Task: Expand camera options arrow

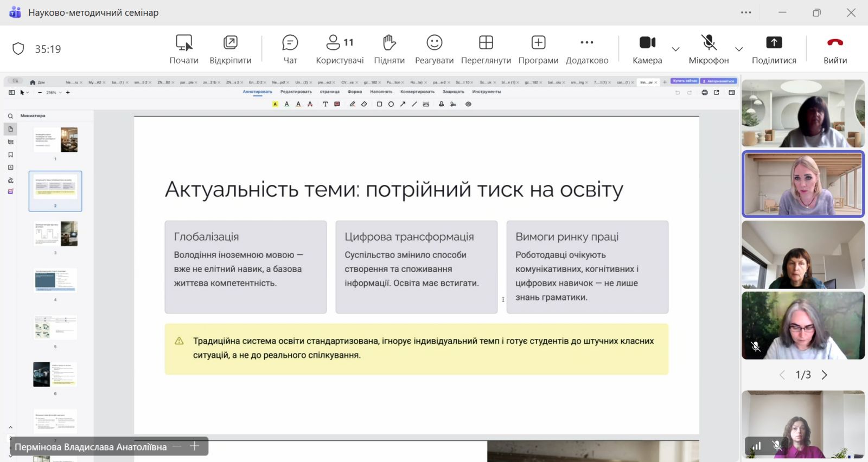Action: pyautogui.click(x=675, y=49)
